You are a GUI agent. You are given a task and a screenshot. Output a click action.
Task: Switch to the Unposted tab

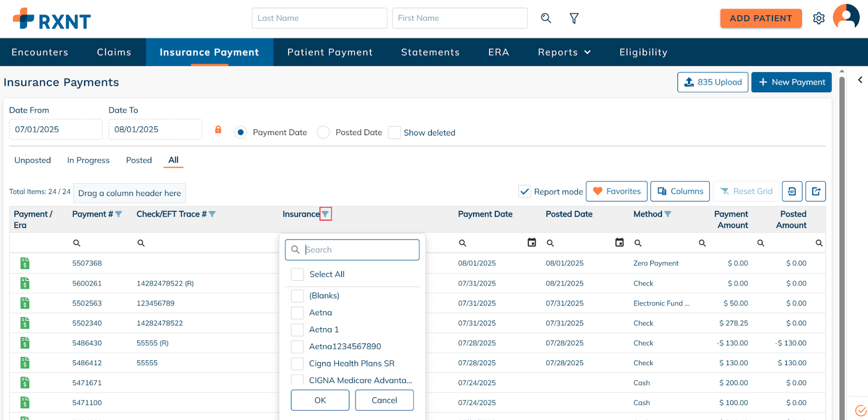(33, 160)
